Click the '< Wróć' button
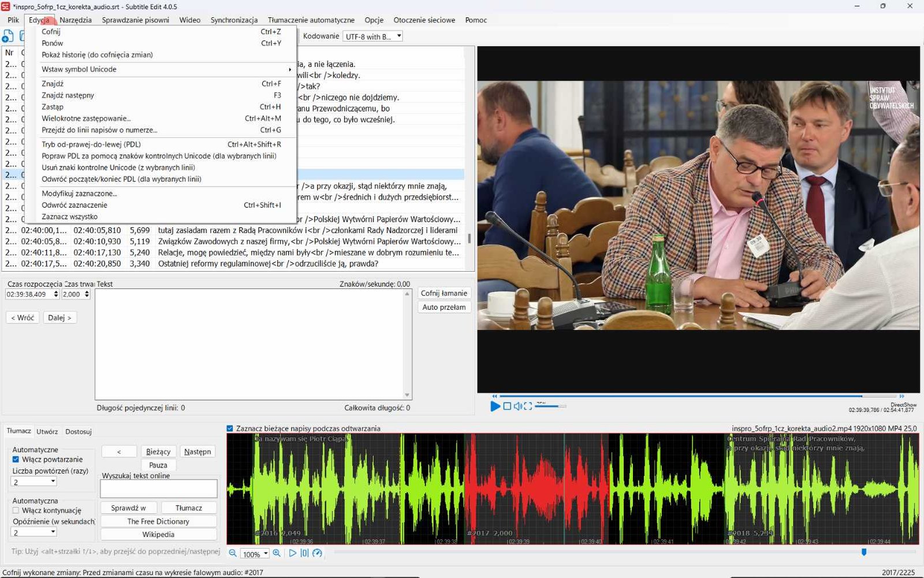Viewport: 924px width, 578px height. click(x=23, y=317)
